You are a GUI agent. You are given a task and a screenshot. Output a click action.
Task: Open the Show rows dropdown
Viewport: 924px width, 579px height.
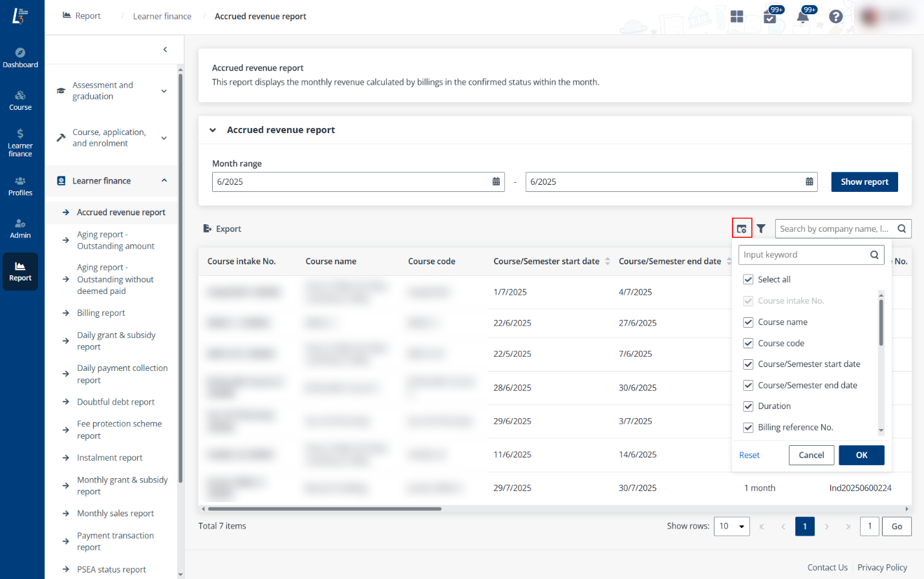click(x=731, y=526)
